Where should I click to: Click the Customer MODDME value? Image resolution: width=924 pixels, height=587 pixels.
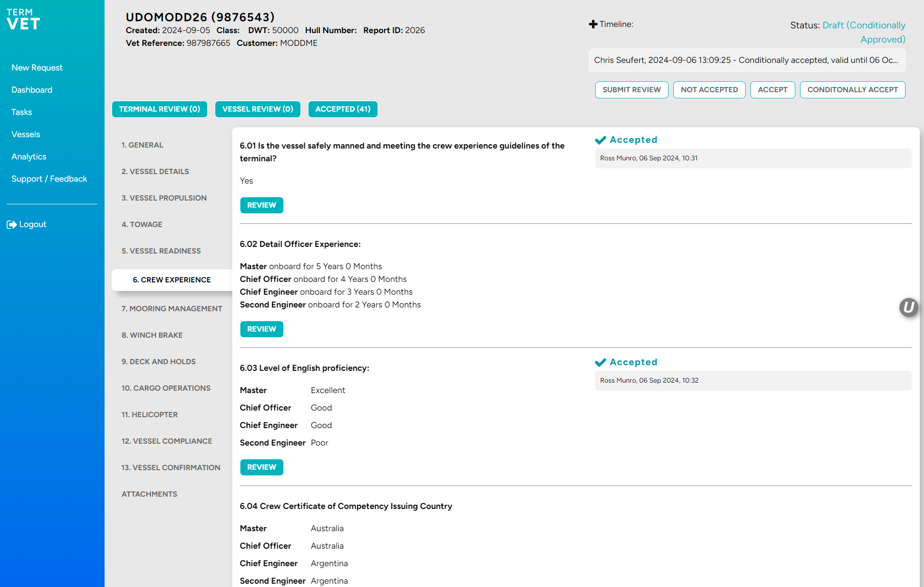[299, 43]
